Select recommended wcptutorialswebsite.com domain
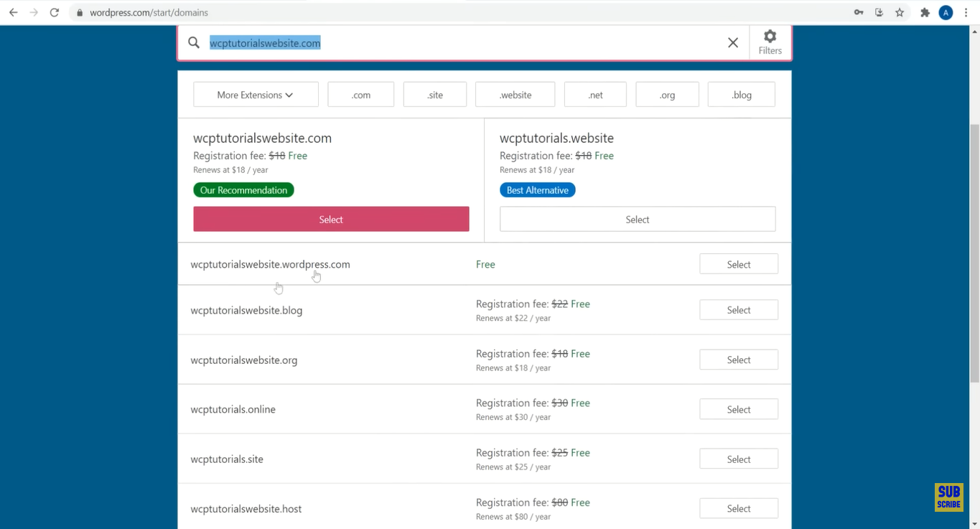Screen dimensions: 980x529 pos(331,220)
